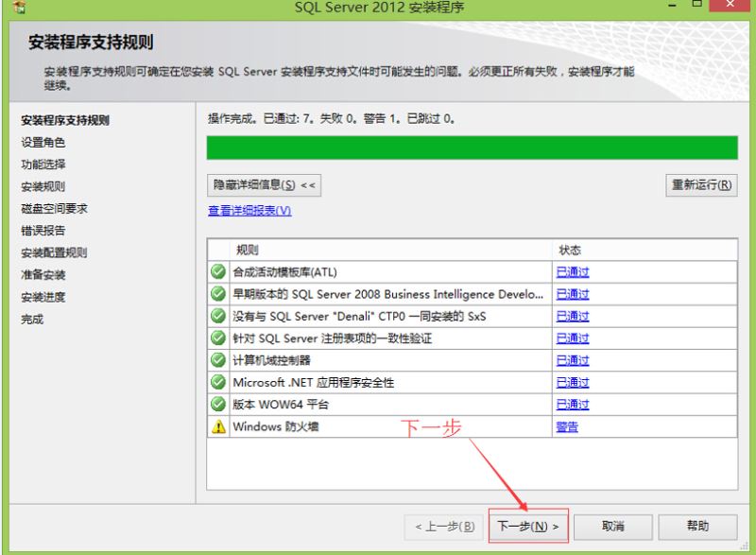756x555 pixels.
Task: Click the 帮助 button
Action: tap(697, 527)
